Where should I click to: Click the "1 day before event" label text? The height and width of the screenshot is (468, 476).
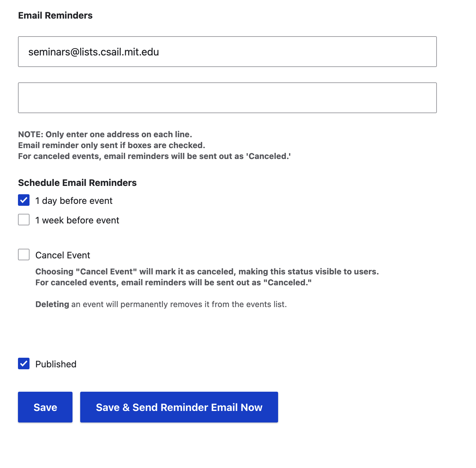pos(74,201)
